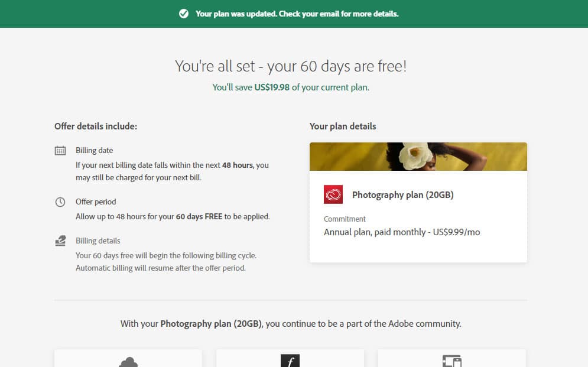Click the 'Offer details include:' heading
The image size is (588, 367).
(96, 126)
